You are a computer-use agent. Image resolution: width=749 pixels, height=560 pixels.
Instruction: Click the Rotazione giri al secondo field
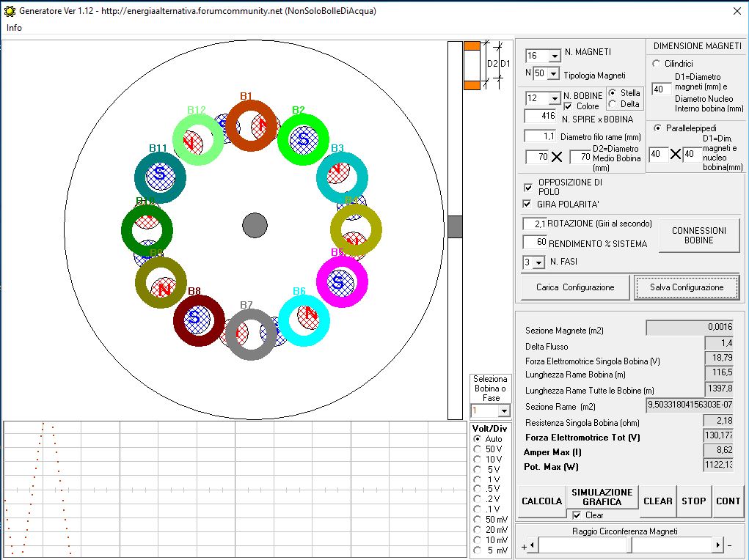point(535,224)
